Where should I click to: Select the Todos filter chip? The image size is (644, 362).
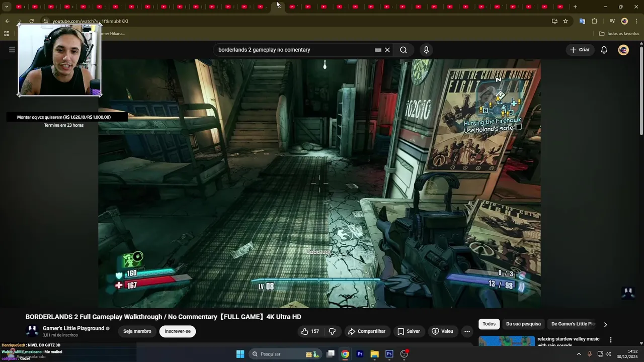[489, 324]
